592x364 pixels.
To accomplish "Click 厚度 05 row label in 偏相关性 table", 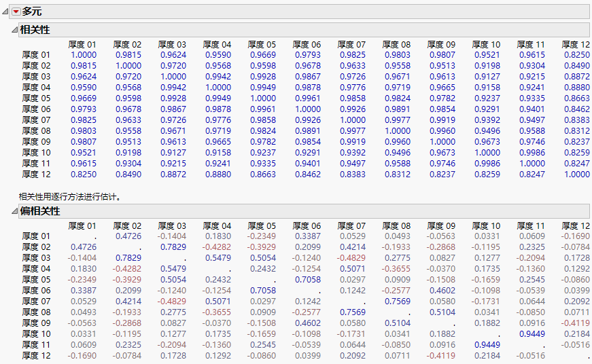I will pyautogui.click(x=36, y=280).
